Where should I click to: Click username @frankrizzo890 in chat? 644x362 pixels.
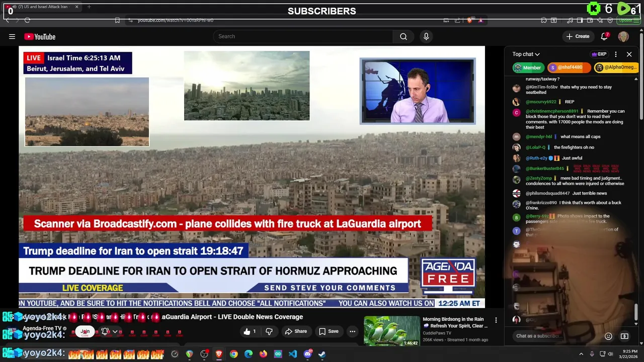(x=541, y=203)
